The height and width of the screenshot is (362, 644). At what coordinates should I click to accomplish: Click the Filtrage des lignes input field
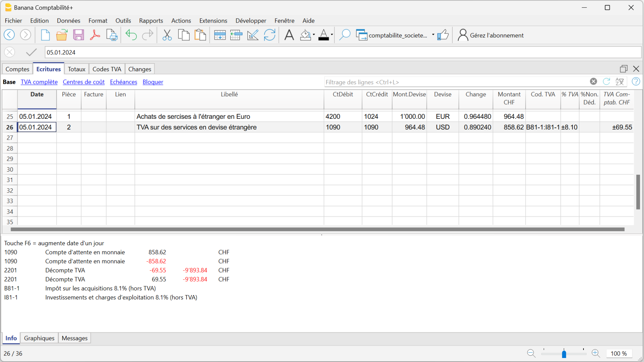point(456,82)
